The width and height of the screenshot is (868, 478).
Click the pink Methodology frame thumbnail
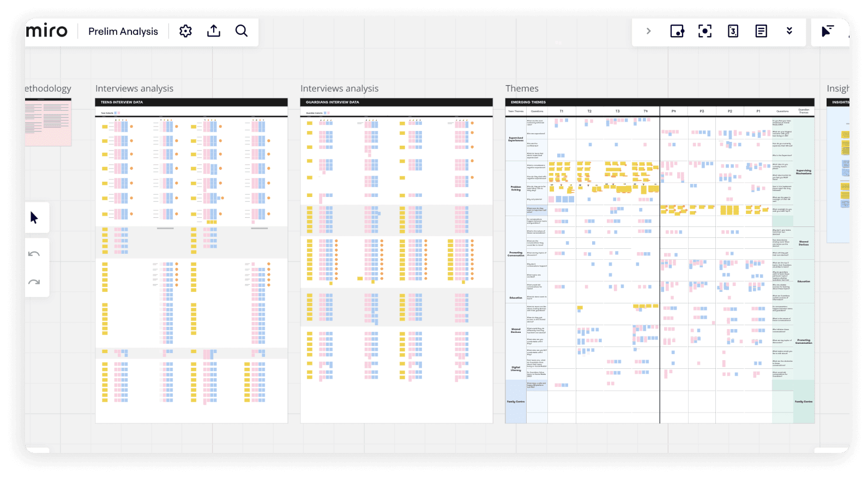point(48,122)
